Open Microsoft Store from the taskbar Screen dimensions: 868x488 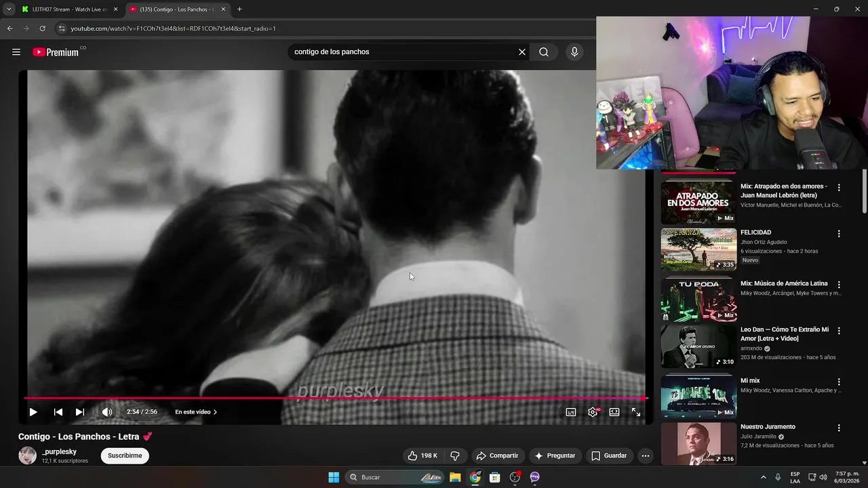[495, 477]
